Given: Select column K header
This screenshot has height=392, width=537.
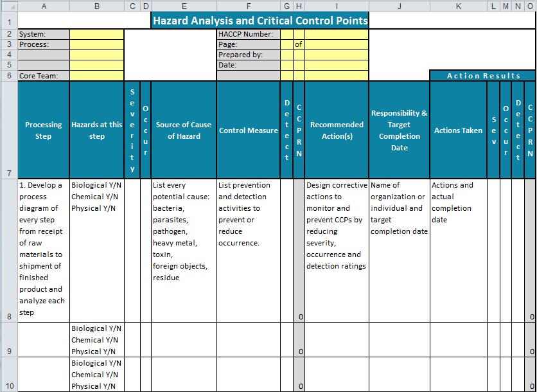Looking at the screenshot, I should point(458,6).
